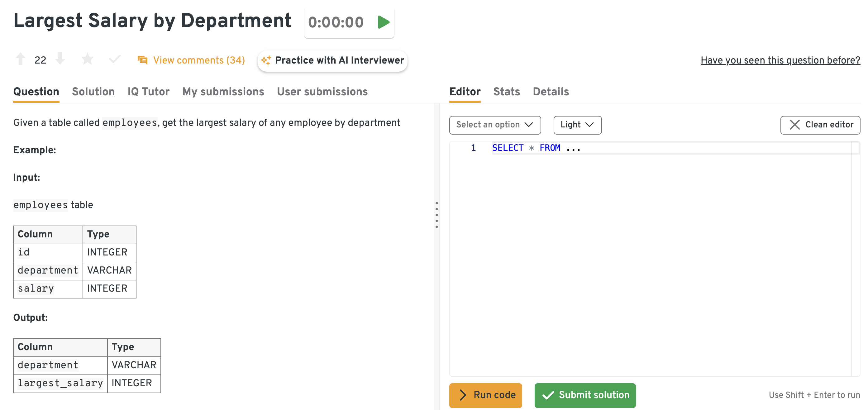
Task: Upvote the question with the up arrow
Action: 21,59
